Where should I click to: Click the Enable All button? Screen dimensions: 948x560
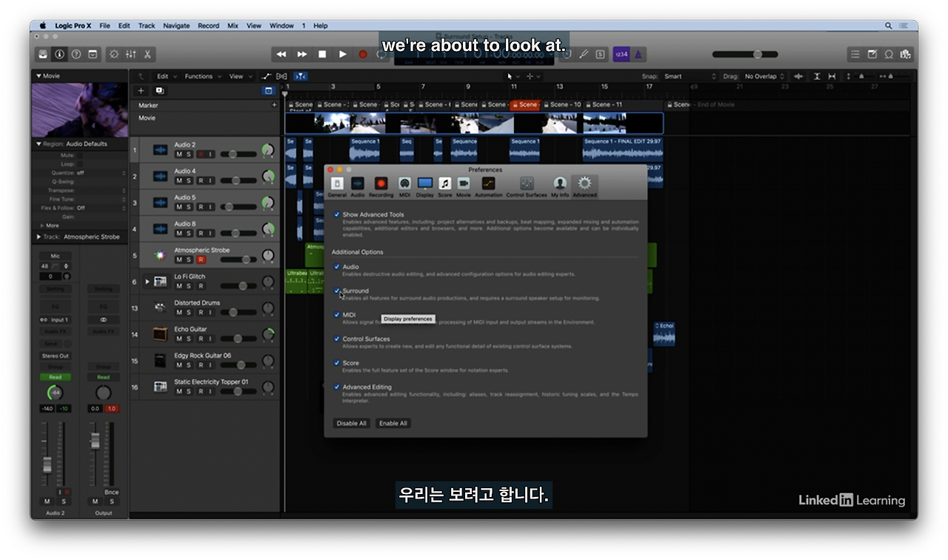[393, 424]
